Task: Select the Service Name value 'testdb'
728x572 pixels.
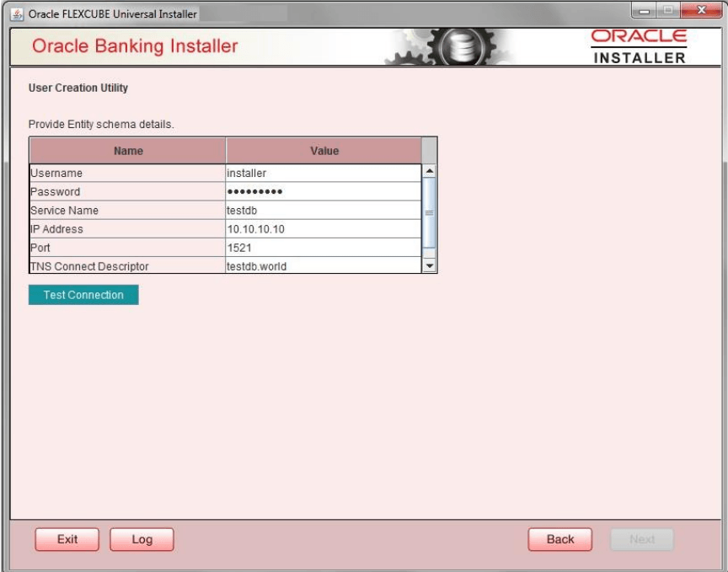Action: coord(324,211)
